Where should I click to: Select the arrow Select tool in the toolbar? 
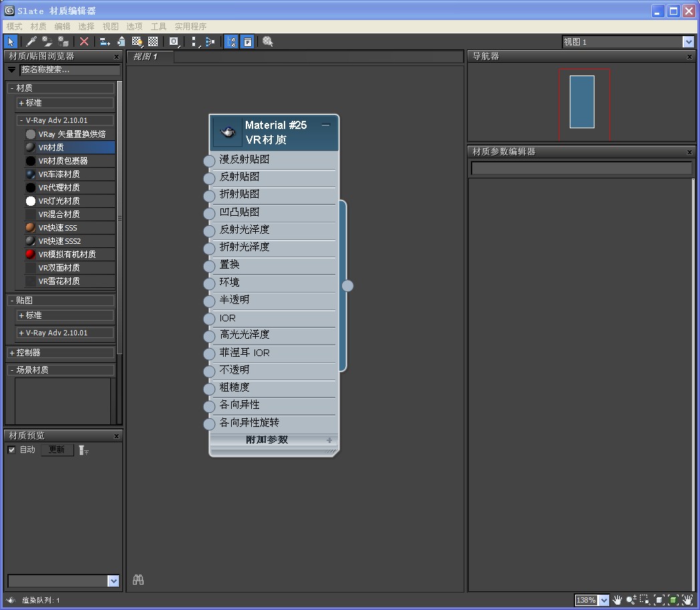(11, 41)
